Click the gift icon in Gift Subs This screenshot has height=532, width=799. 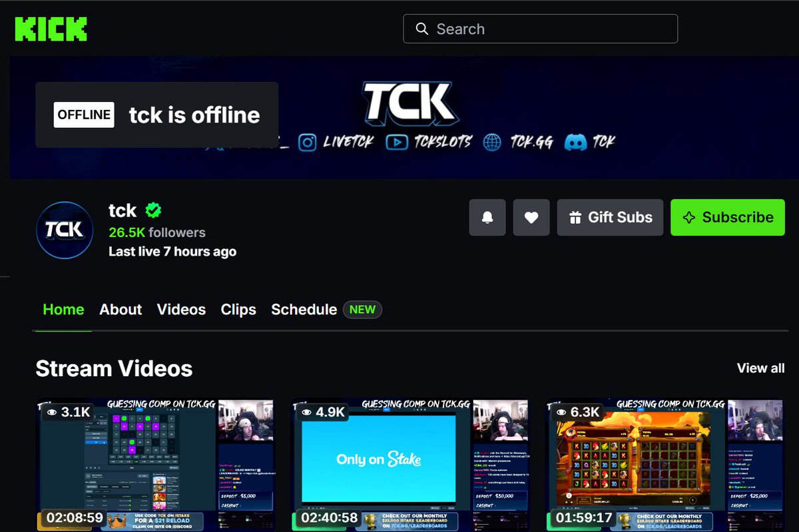[x=575, y=218]
